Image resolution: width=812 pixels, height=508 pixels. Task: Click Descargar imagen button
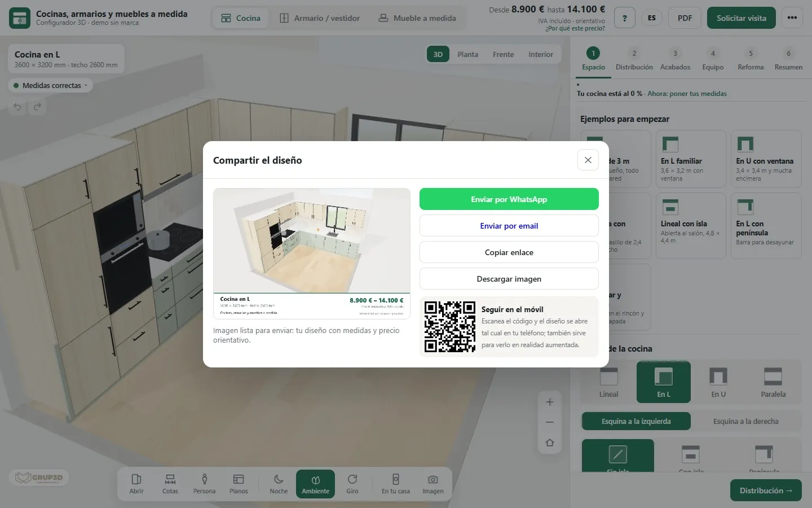(x=509, y=279)
